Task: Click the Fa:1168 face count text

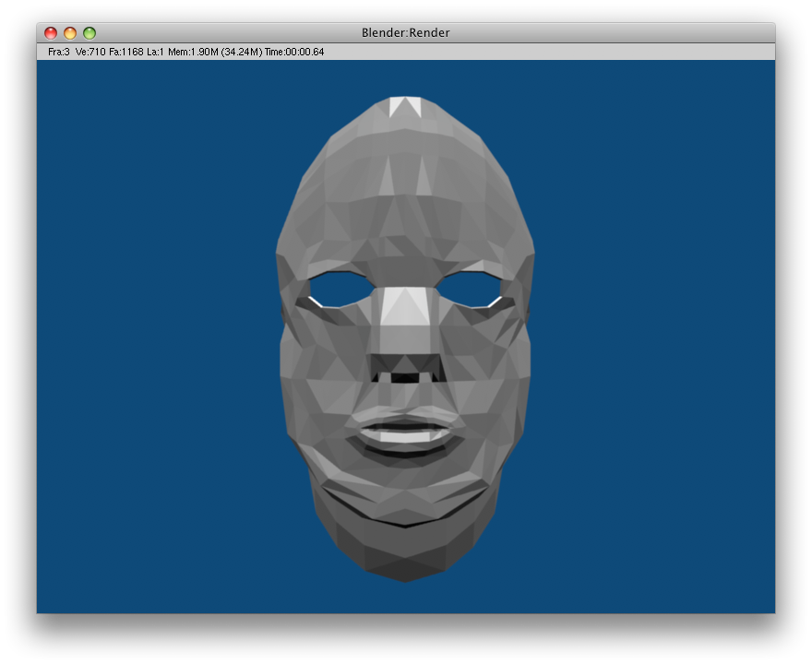Action: 126,52
